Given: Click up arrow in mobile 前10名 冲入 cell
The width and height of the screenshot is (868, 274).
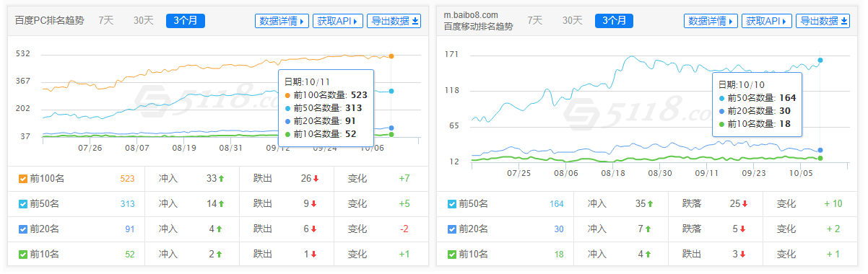Looking at the screenshot, I should [x=648, y=255].
